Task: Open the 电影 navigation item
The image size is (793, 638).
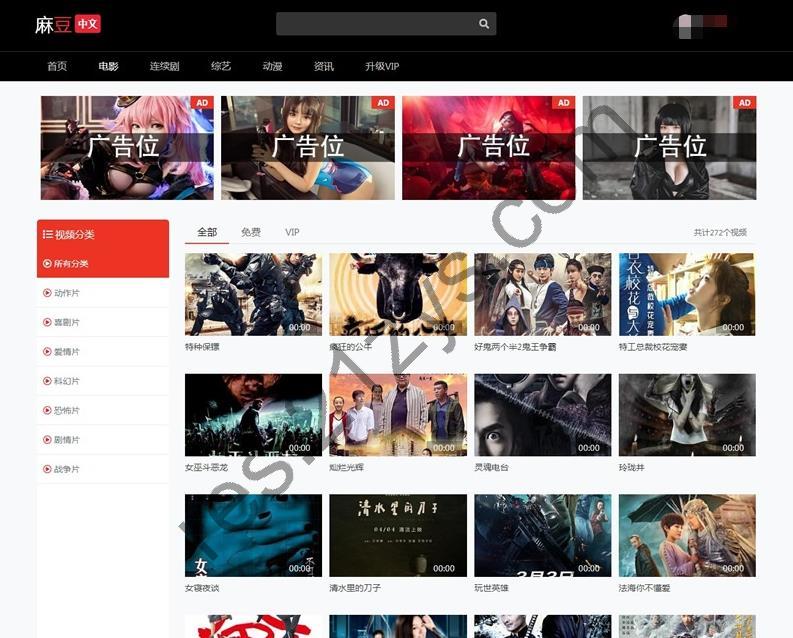Action: pos(108,66)
